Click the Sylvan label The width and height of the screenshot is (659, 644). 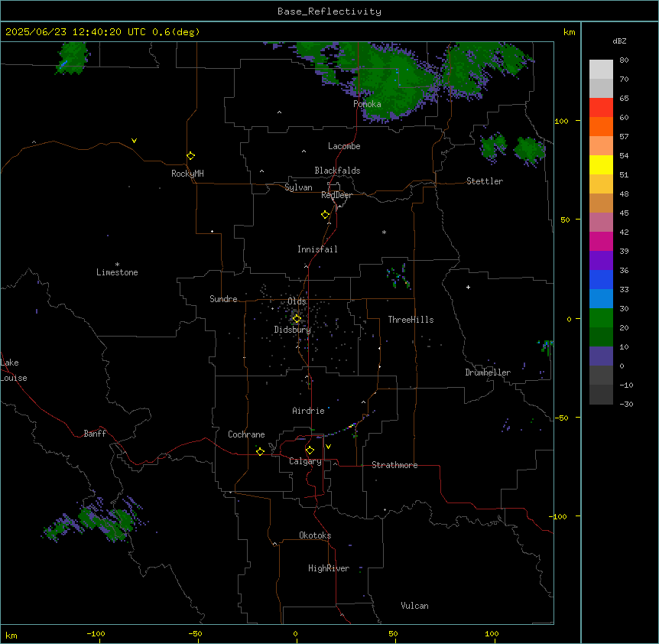coord(298,187)
